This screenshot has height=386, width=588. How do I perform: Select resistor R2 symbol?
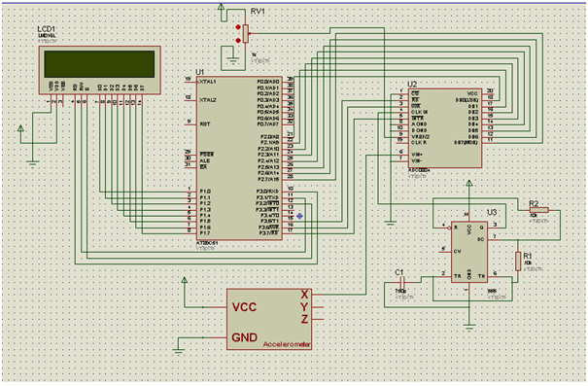click(x=538, y=210)
